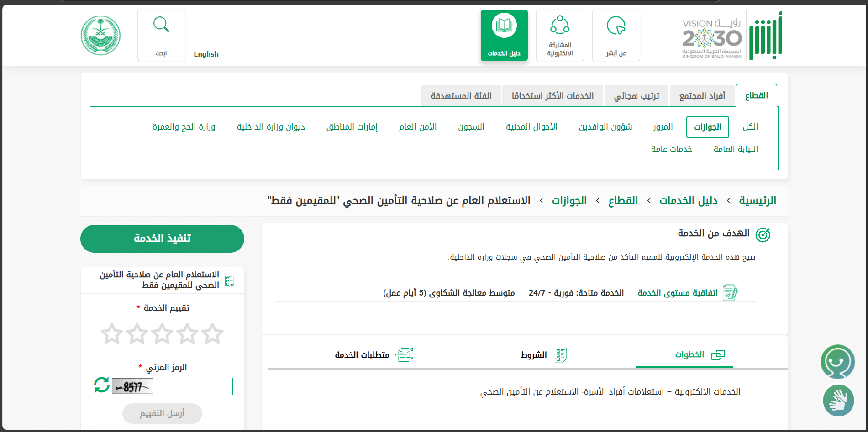Select الفئة المستهدفة tab
Image resolution: width=868 pixels, height=432 pixels.
(461, 96)
